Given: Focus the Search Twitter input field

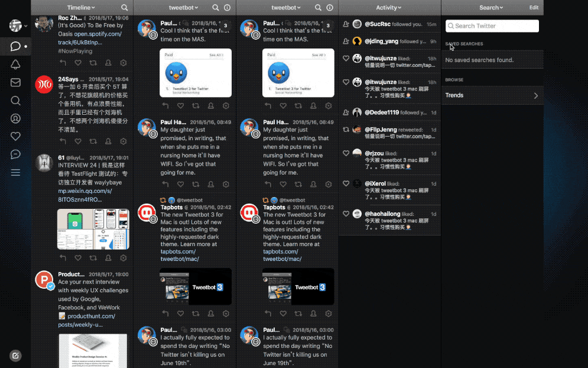Looking at the screenshot, I should pos(492,26).
